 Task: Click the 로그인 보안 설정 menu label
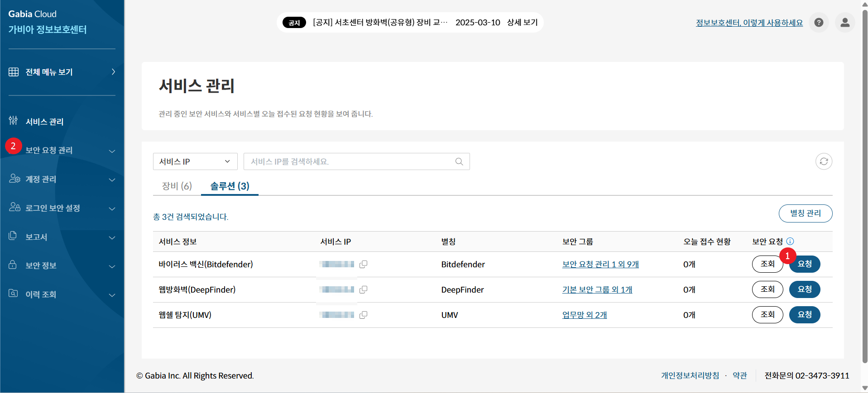coord(53,208)
